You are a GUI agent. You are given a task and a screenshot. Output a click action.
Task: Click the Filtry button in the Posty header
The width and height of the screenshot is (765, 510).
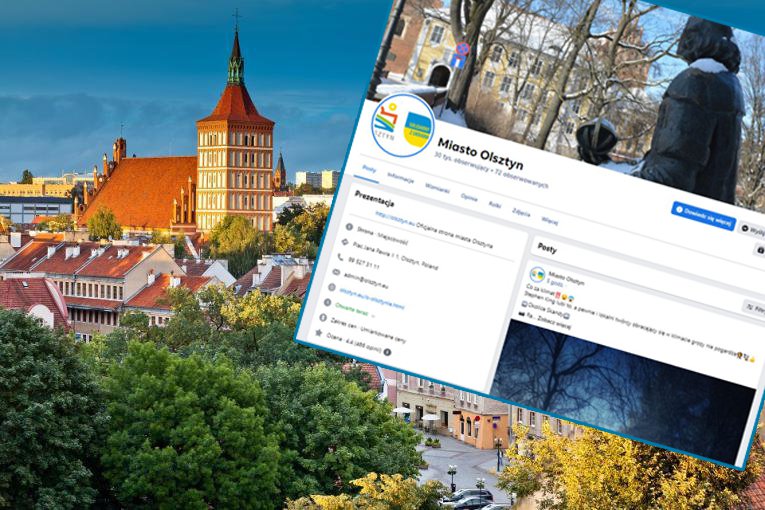point(755,309)
